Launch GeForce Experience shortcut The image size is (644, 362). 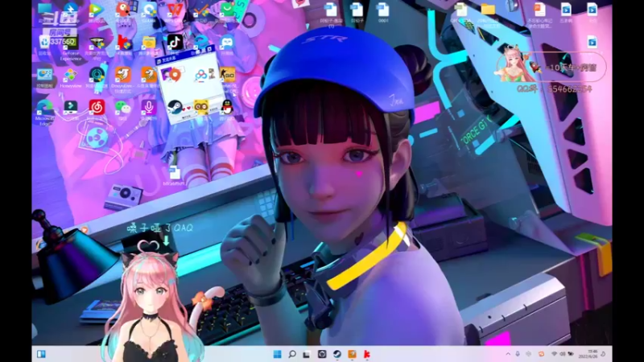coord(71,43)
